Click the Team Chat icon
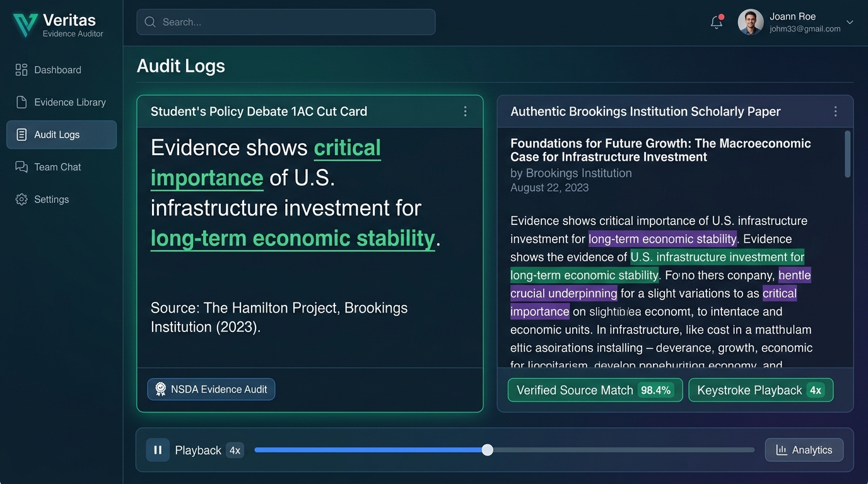Viewport: 868px width, 484px height. tap(21, 167)
